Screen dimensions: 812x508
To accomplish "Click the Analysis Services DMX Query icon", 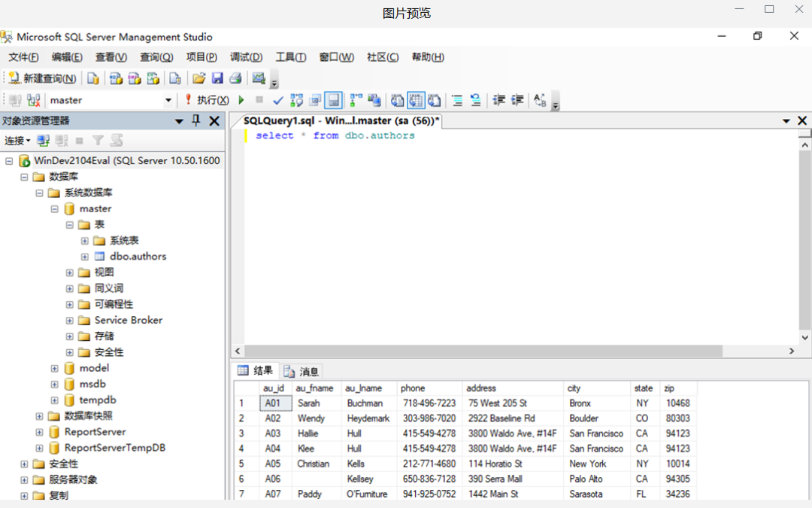I will coord(135,78).
